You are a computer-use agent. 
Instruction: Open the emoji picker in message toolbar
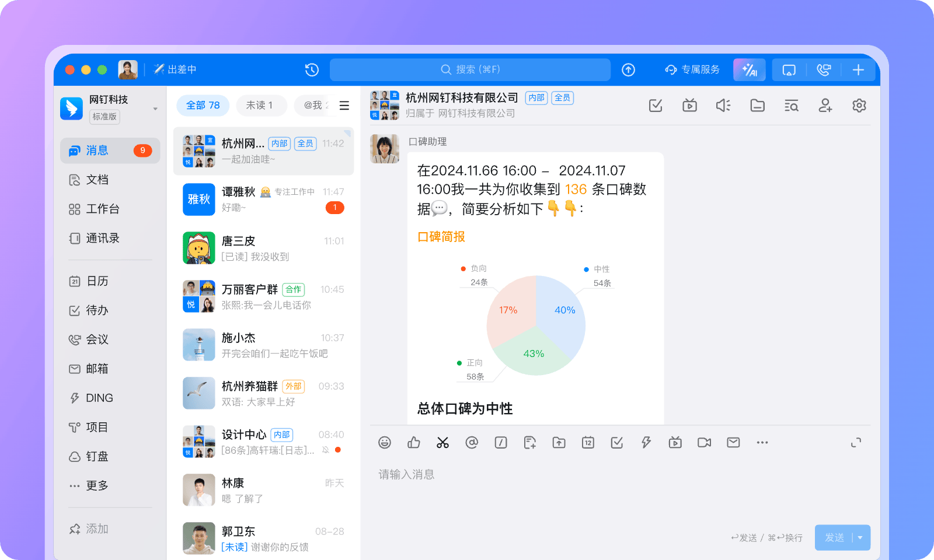(x=385, y=443)
